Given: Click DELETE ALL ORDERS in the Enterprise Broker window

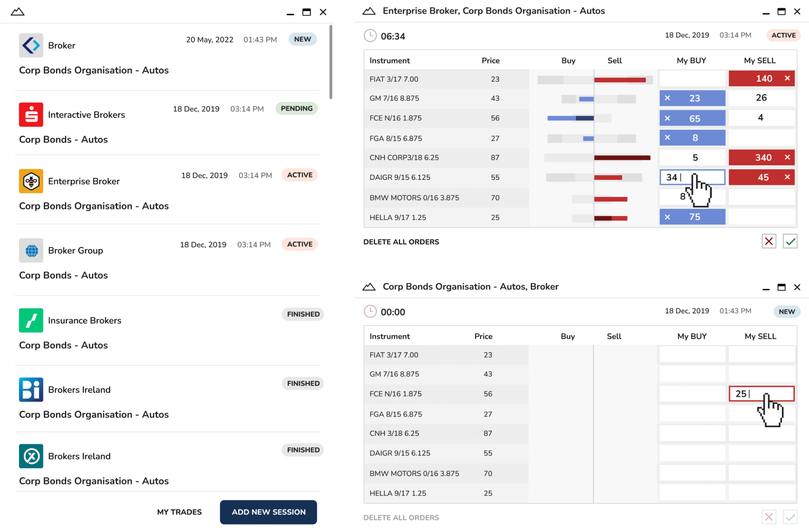Looking at the screenshot, I should point(401,242).
